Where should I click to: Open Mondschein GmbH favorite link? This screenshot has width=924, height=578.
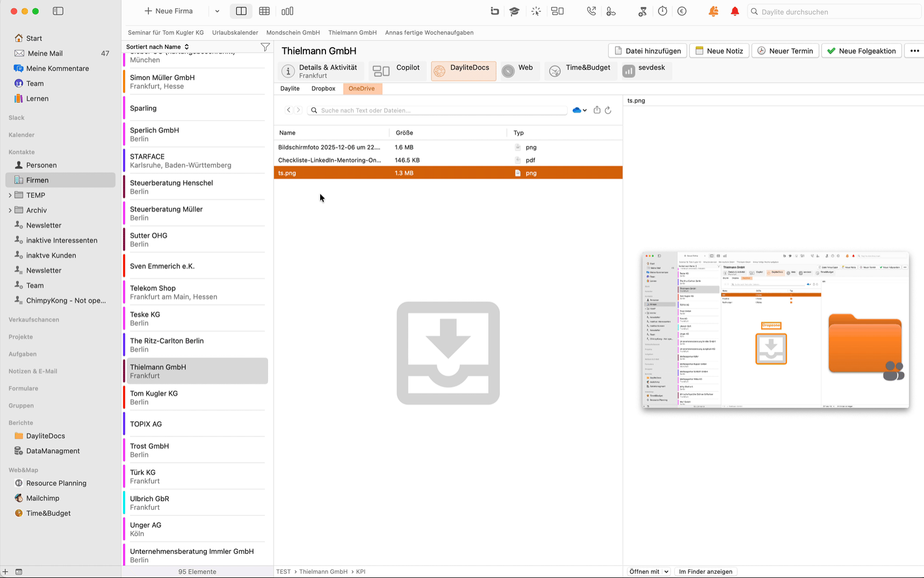[293, 33]
